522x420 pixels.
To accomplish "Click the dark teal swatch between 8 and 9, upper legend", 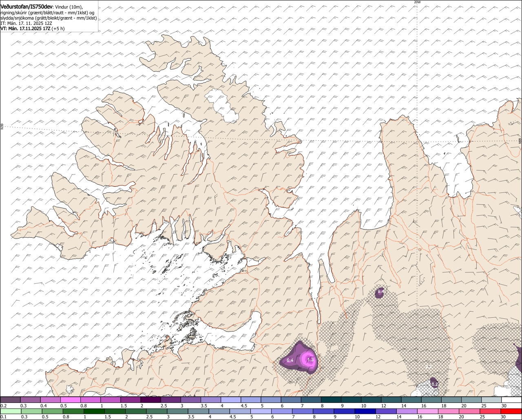I will (332, 400).
